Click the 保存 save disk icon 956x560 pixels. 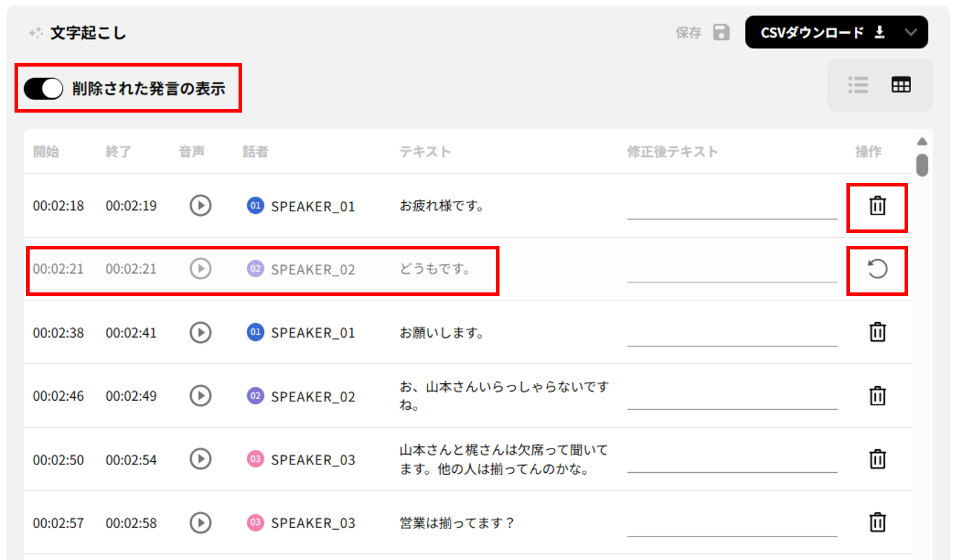721,32
